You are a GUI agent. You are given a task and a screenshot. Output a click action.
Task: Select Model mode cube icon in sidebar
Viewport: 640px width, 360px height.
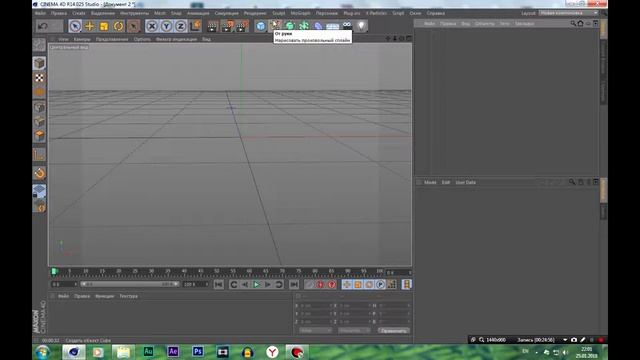(x=39, y=63)
